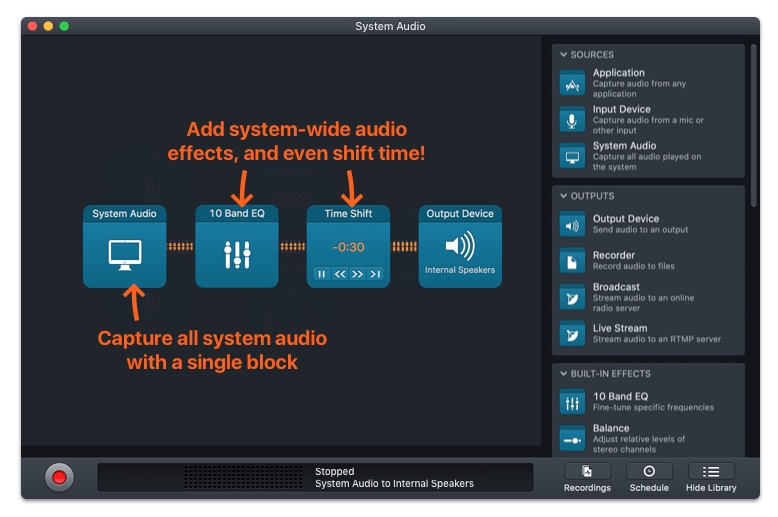Click 'Fine-tune specific frequencies' description
The height and width of the screenshot is (517, 778).
[653, 407]
